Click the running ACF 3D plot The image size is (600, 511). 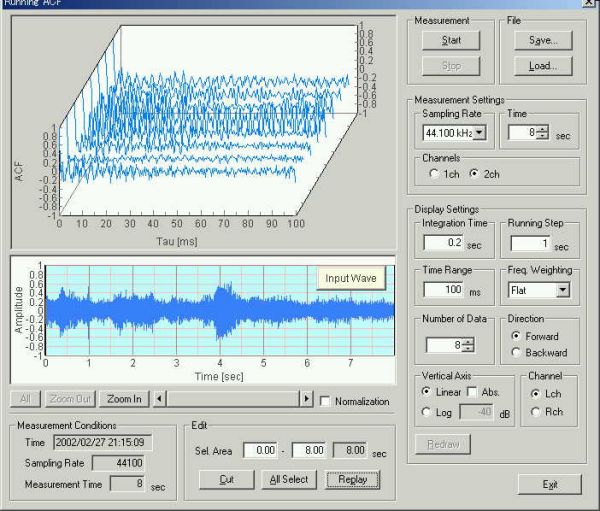pos(203,132)
